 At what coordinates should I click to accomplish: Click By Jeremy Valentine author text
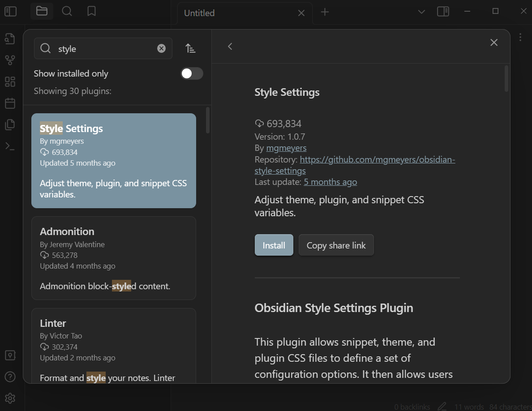72,244
